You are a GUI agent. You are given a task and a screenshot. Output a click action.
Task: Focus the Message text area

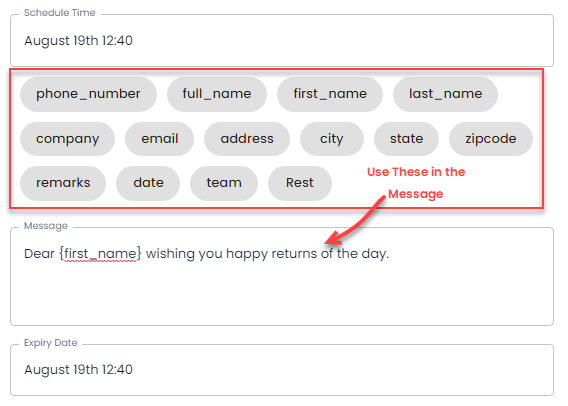click(x=282, y=277)
